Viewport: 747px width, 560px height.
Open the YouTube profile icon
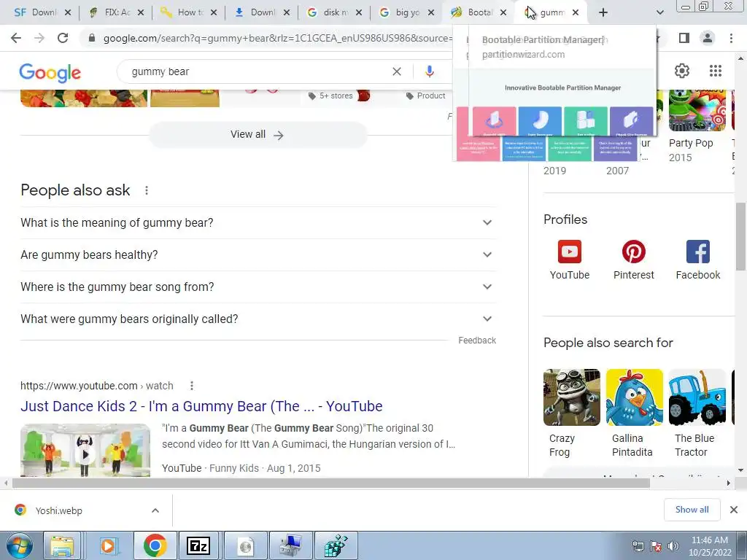pyautogui.click(x=570, y=252)
